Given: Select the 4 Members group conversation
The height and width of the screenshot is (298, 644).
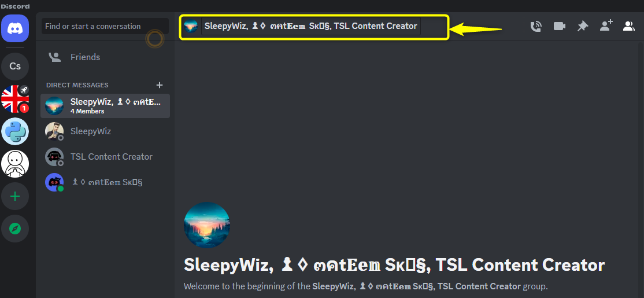Looking at the screenshot, I should [105, 106].
